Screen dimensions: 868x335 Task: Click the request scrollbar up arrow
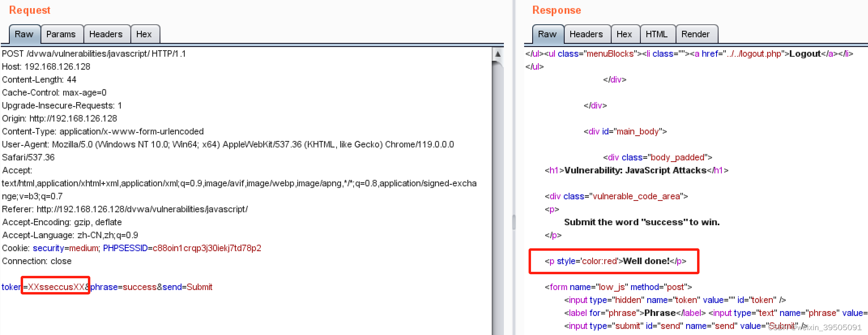coord(498,54)
